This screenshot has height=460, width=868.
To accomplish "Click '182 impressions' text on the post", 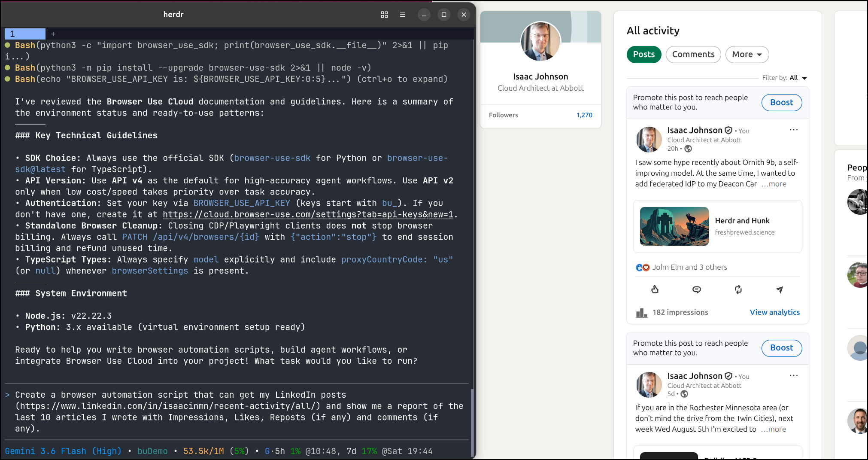I will (680, 312).
